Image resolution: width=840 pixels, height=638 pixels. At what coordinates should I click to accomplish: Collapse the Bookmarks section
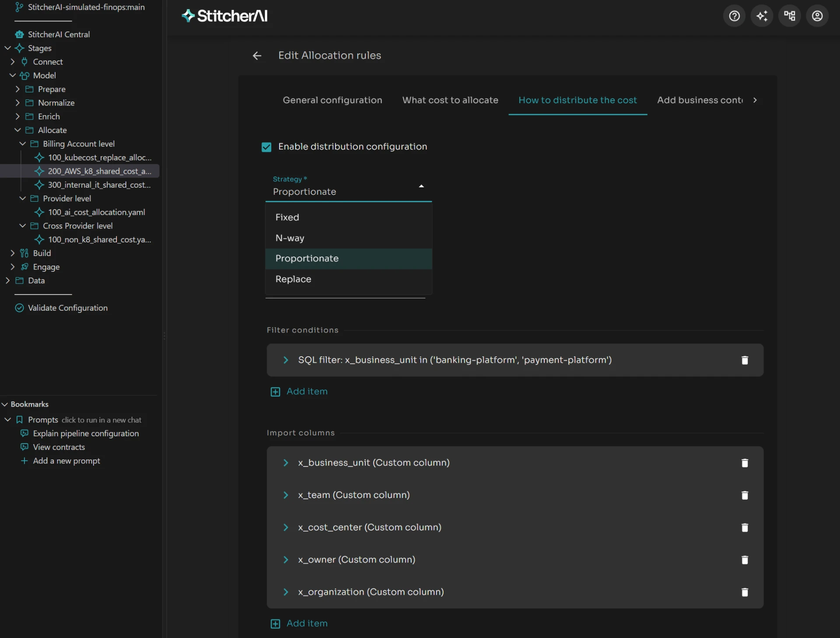5,404
